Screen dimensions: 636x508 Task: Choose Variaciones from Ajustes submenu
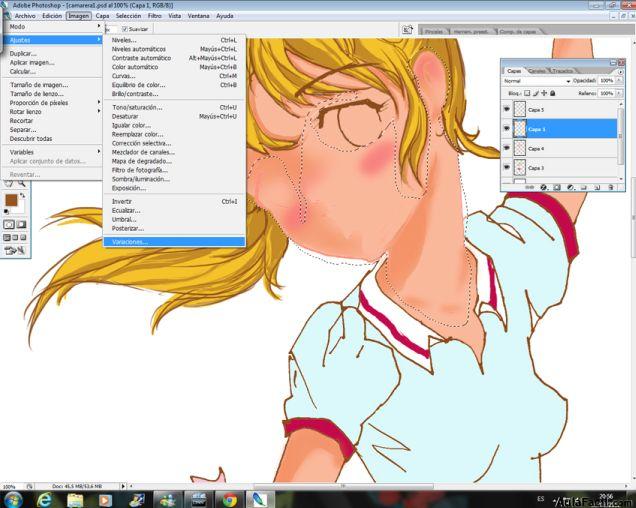tap(174, 242)
